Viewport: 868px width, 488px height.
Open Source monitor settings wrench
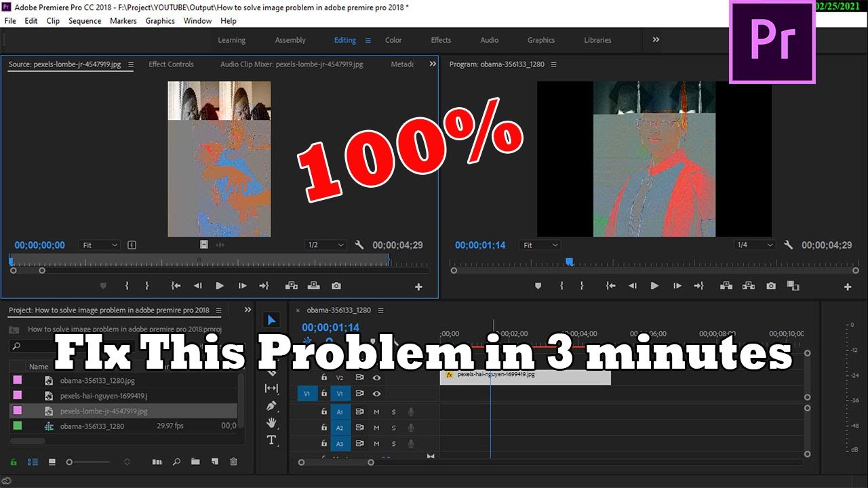coord(359,245)
